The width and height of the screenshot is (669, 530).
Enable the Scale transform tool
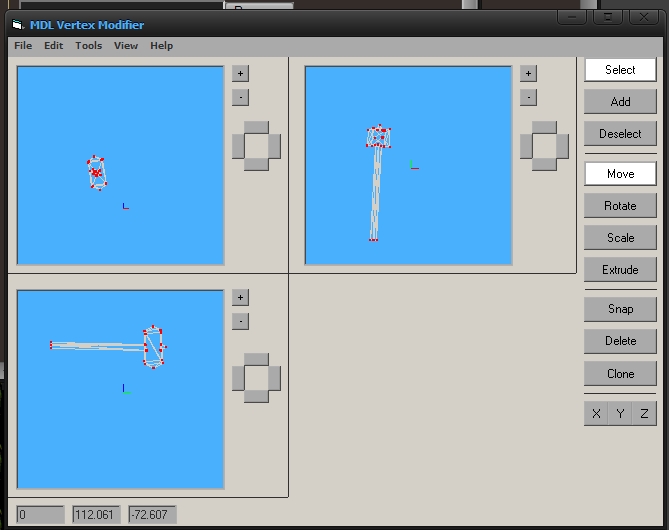tap(620, 238)
